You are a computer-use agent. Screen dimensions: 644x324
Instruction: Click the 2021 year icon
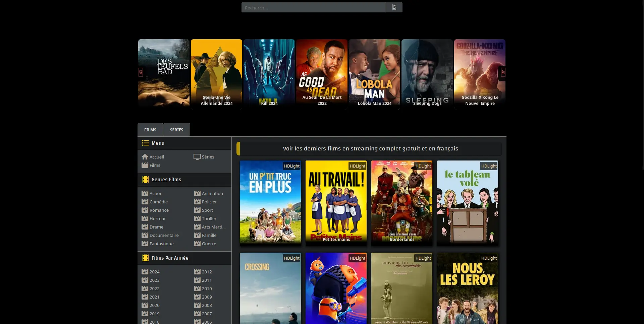point(145,297)
